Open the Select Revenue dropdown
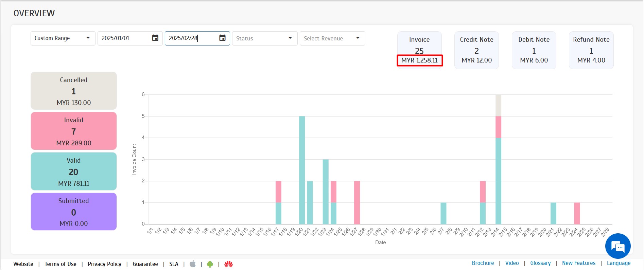Screen dimensions: 644x270 click(332, 38)
